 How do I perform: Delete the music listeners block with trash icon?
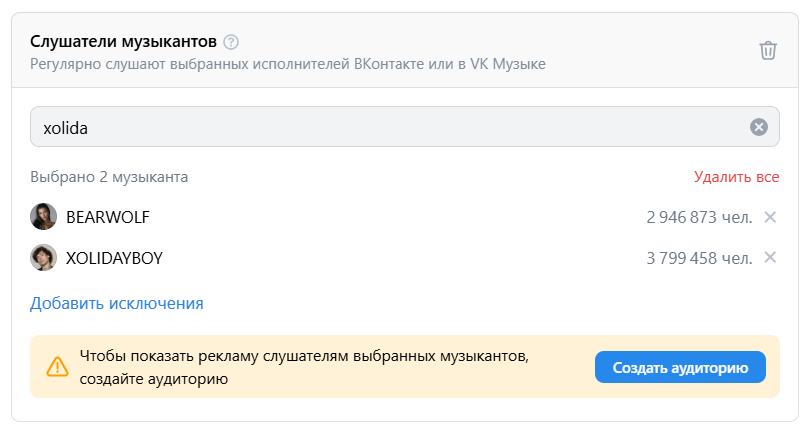[767, 50]
